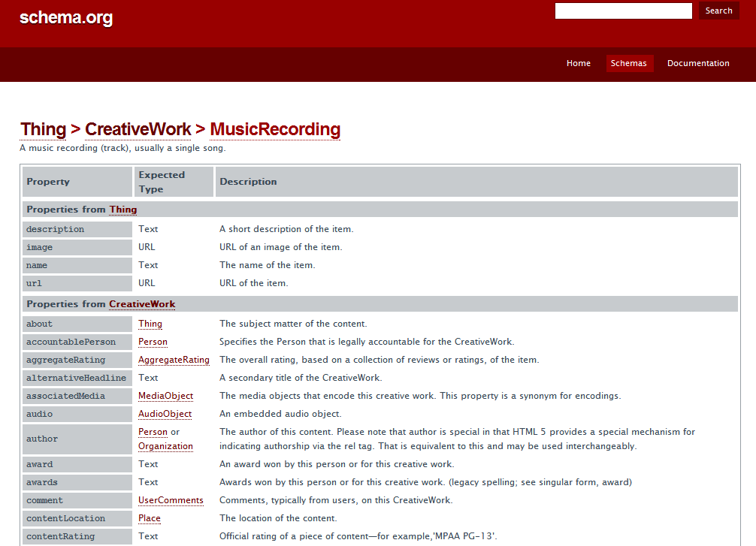Click the Place link for contentLocation
Viewport: 756px width, 546px height.
pyautogui.click(x=149, y=518)
